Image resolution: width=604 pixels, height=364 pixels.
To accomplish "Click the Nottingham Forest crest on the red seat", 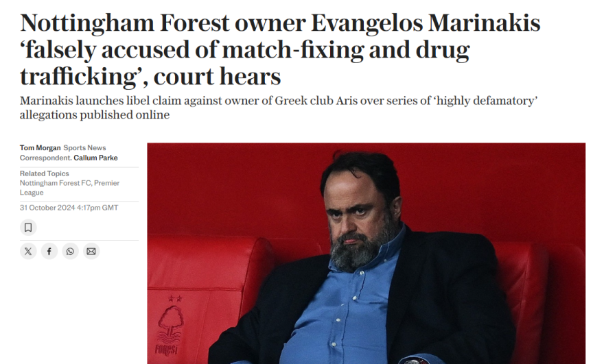I will click(169, 328).
